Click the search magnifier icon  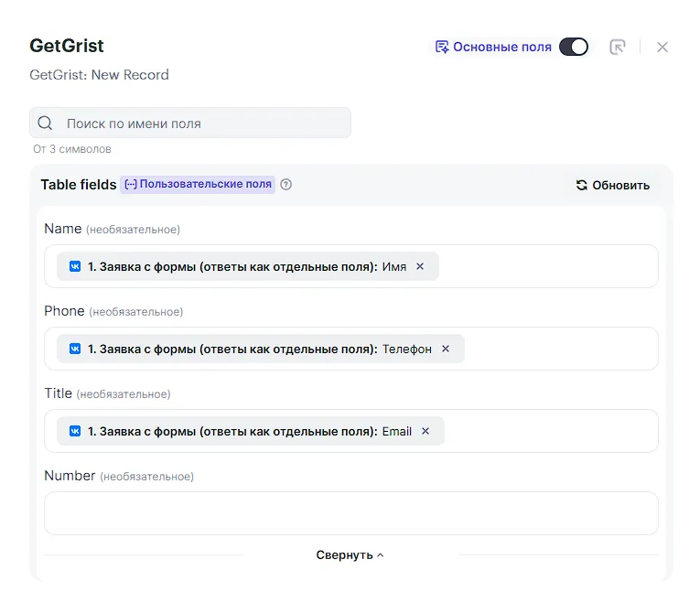[x=45, y=124]
